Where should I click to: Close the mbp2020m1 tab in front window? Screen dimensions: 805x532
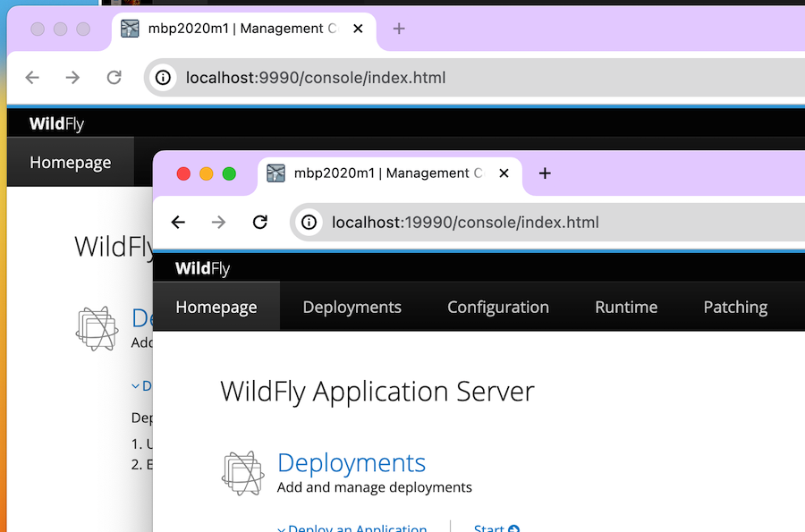504,173
